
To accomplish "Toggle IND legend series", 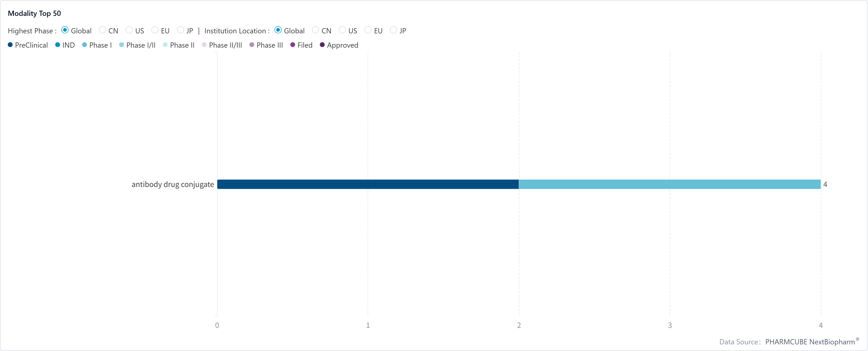I will (x=65, y=45).
